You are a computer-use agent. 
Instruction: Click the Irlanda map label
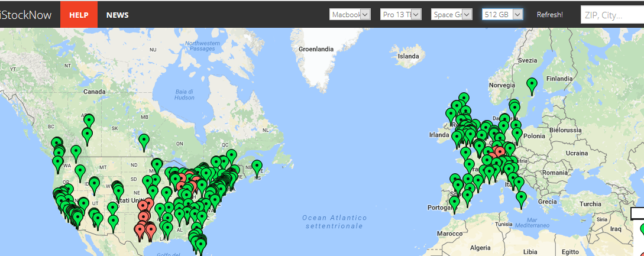point(439,135)
